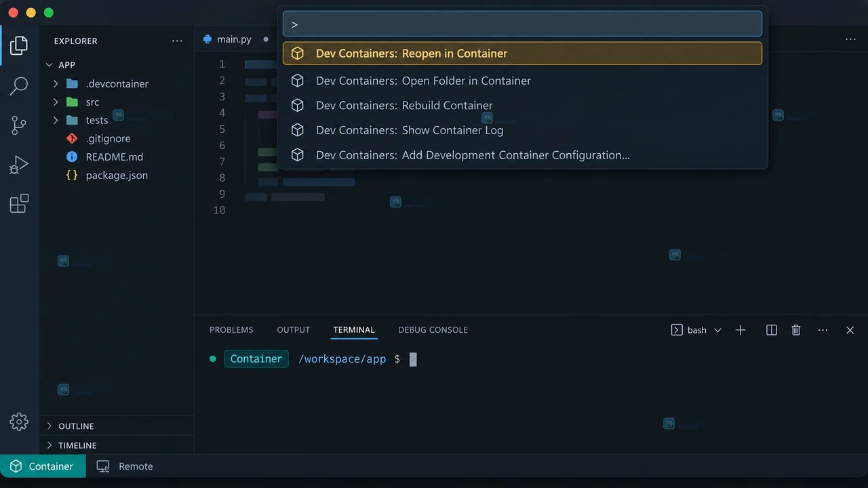
Task: Open terminal panel more actions ellipsis
Action: pos(823,330)
